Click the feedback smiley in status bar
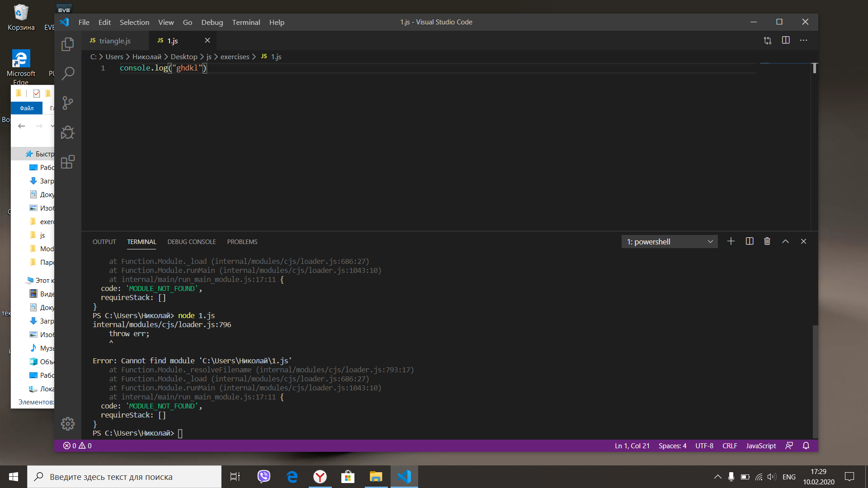The height and width of the screenshot is (488, 868). [x=789, y=446]
